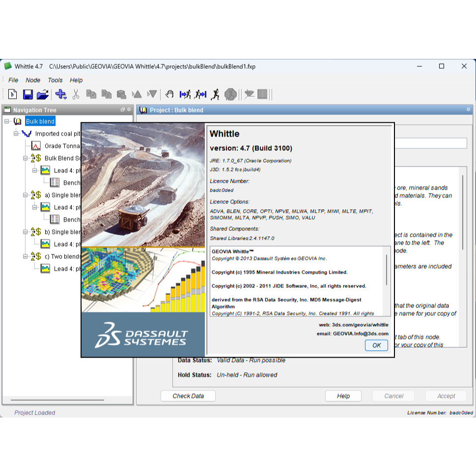This screenshot has height=476, width=476.
Task: Select the Grade Tonnage graph icon
Action: 35,145
